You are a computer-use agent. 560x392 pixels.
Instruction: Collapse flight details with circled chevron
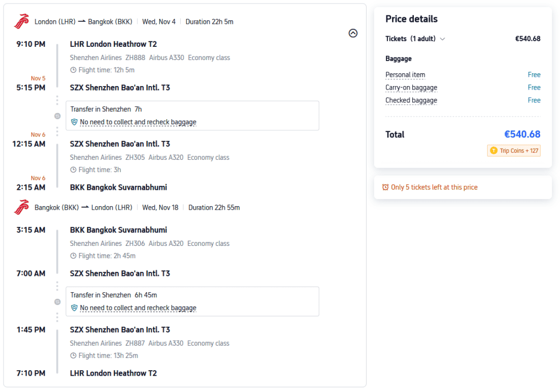click(x=353, y=33)
